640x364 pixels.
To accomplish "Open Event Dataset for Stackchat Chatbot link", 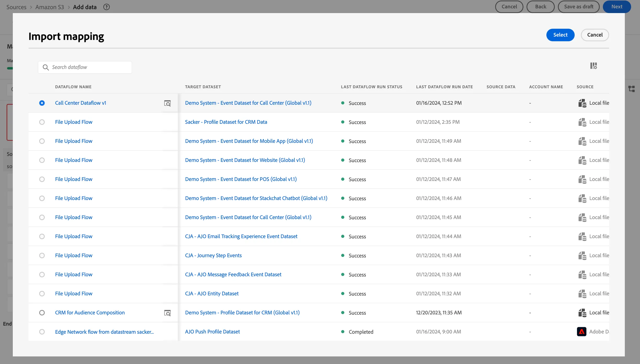I will (256, 198).
